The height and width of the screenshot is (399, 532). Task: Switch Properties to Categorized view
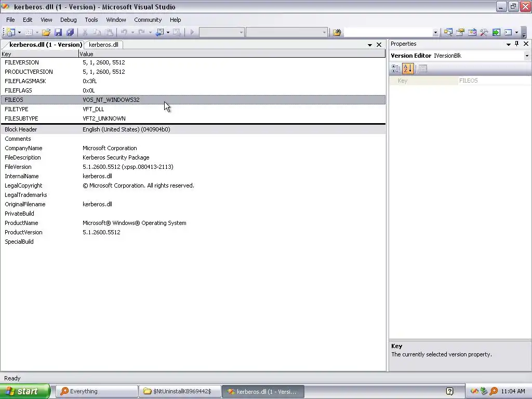click(396, 69)
